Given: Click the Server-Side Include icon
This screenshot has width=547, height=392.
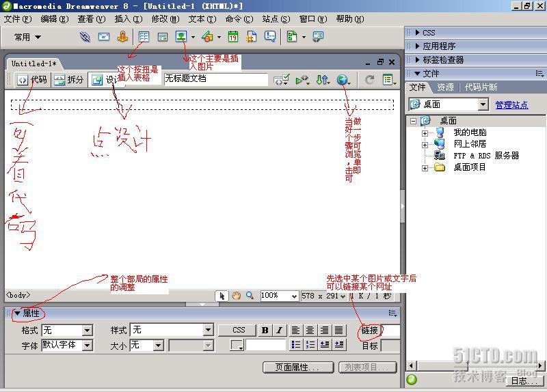Looking at the screenshot, I should [x=251, y=37].
